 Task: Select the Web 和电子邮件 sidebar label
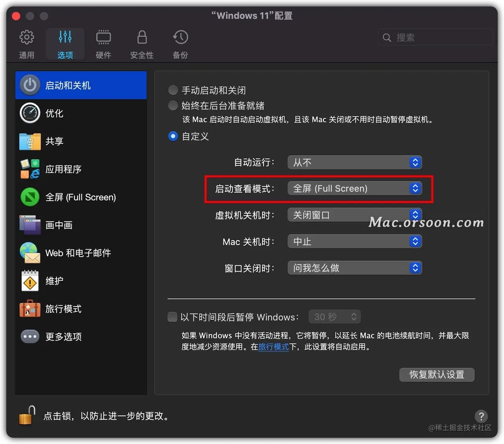(x=78, y=253)
